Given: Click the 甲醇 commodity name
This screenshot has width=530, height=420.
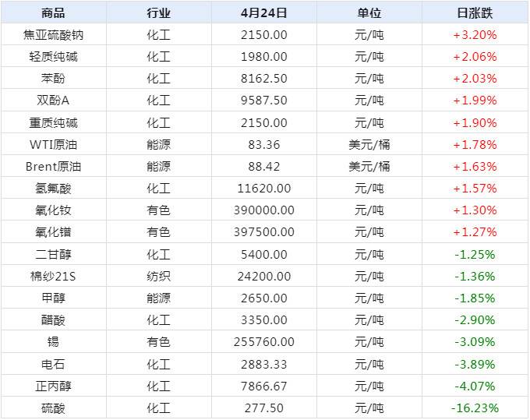Looking at the screenshot, I should click(x=53, y=298).
